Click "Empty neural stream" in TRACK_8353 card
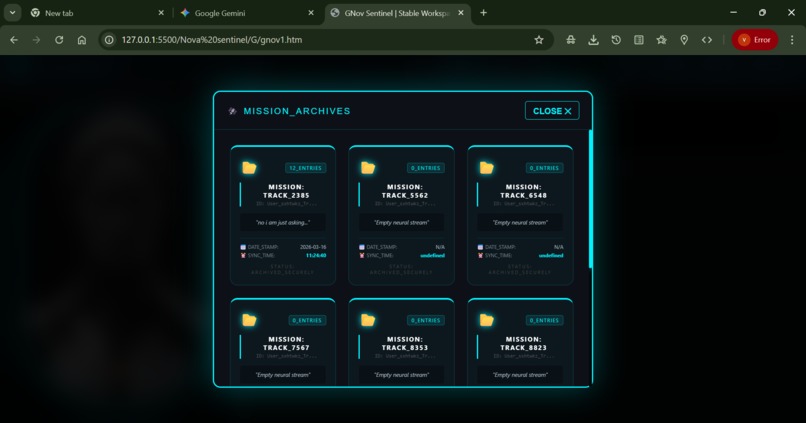Screen dimensions: 806x423 401,375
